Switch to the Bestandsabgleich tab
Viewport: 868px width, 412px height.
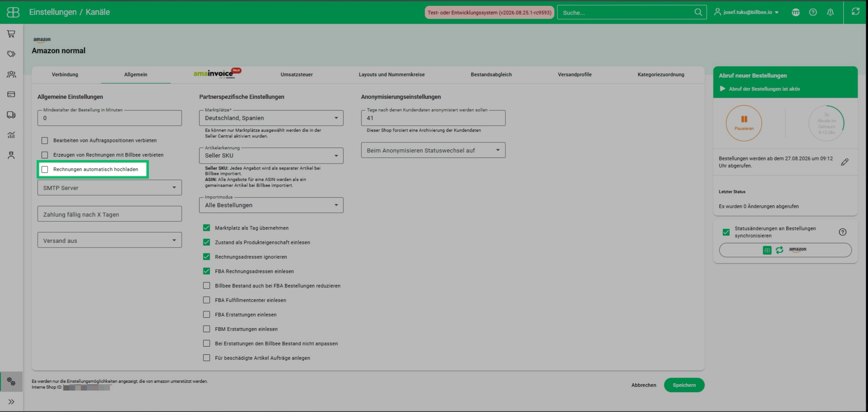point(491,74)
